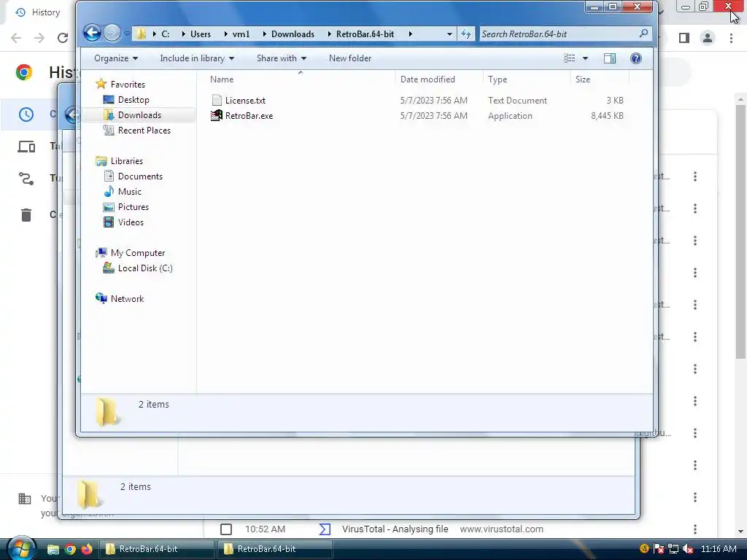Click vm1 breadcrumb in address bar

[241, 34]
